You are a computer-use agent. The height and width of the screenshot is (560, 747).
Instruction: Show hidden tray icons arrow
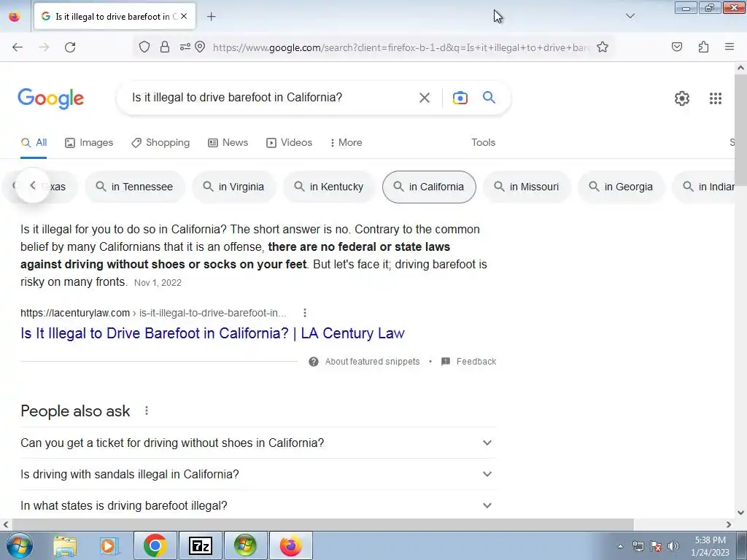[x=620, y=547]
